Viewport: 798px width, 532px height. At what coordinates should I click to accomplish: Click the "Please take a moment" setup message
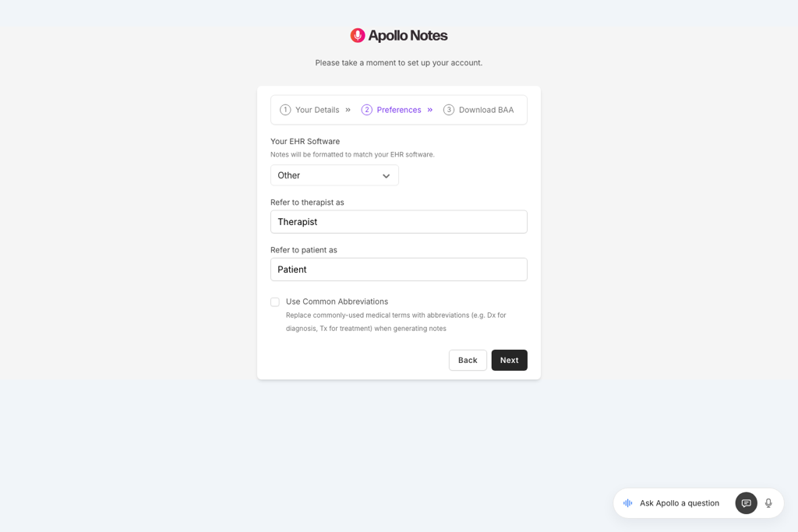click(399, 62)
